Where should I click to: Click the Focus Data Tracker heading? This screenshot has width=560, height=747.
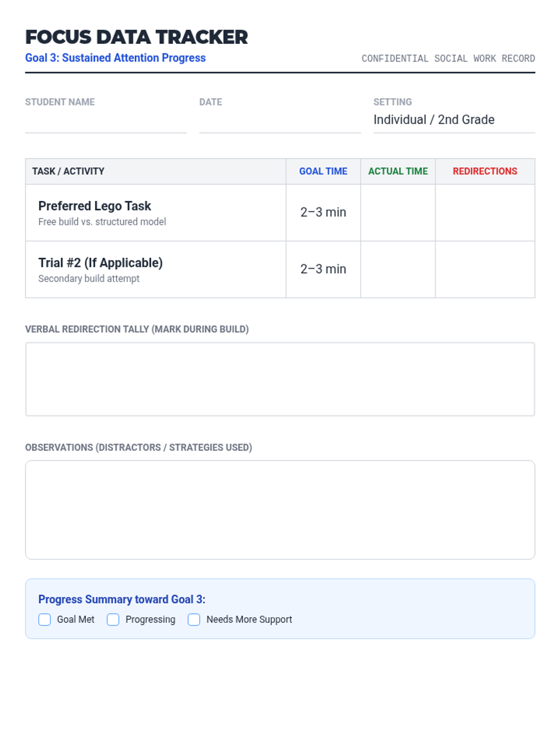coord(136,37)
